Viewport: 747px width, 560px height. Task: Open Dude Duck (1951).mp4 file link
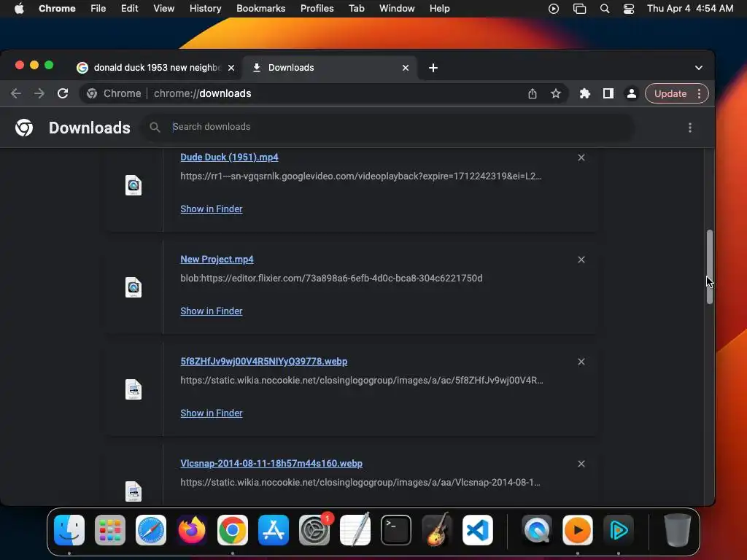[229, 157]
